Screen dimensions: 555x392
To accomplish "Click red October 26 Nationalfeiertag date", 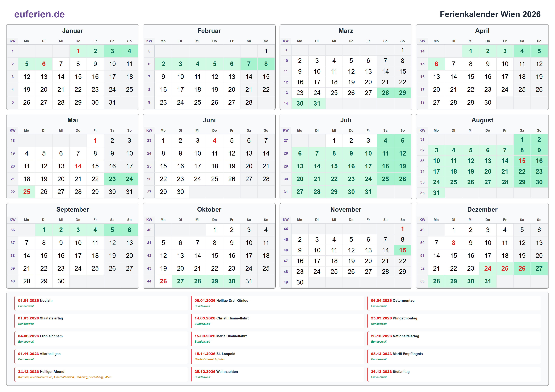I will click(x=163, y=281).
